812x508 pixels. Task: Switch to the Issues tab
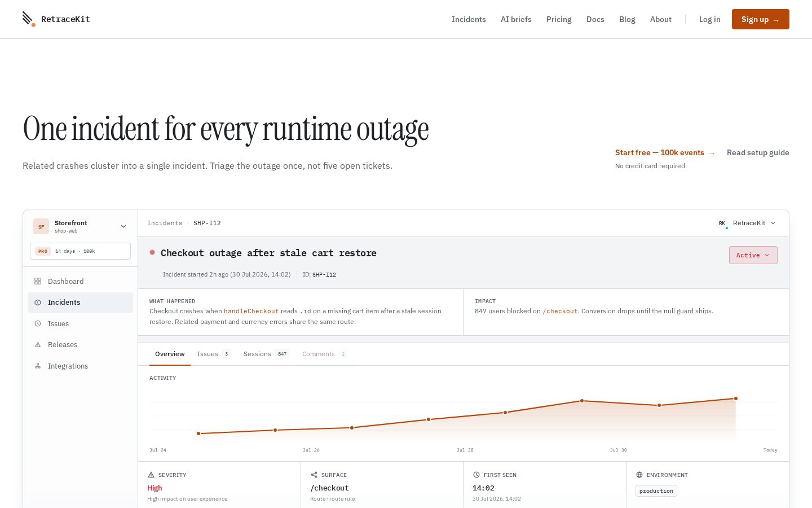pyautogui.click(x=214, y=354)
